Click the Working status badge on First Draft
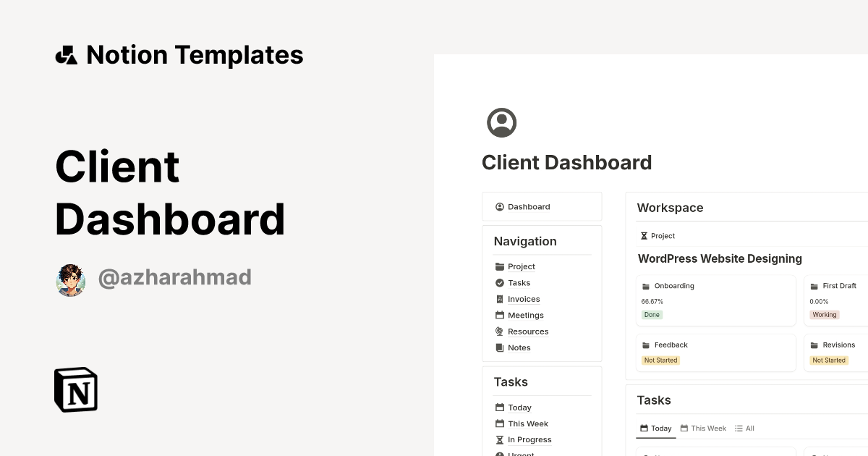868x456 pixels. coord(824,315)
